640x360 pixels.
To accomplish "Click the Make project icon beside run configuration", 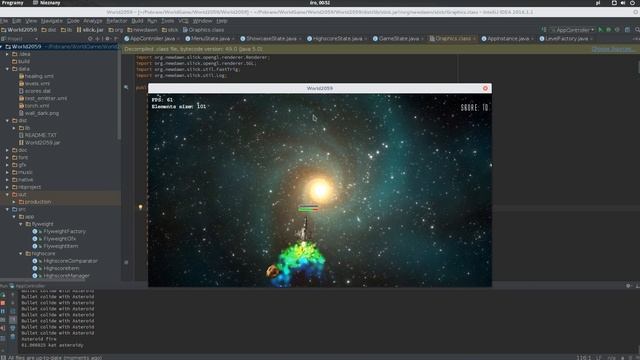I will click(544, 30).
